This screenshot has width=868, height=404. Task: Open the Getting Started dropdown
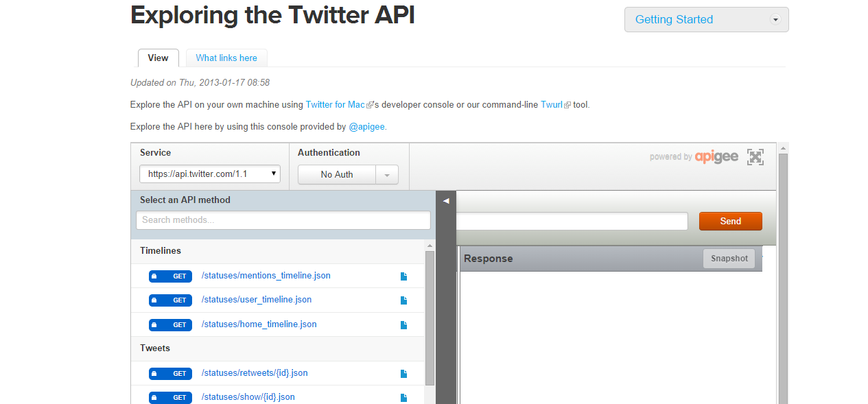point(706,19)
